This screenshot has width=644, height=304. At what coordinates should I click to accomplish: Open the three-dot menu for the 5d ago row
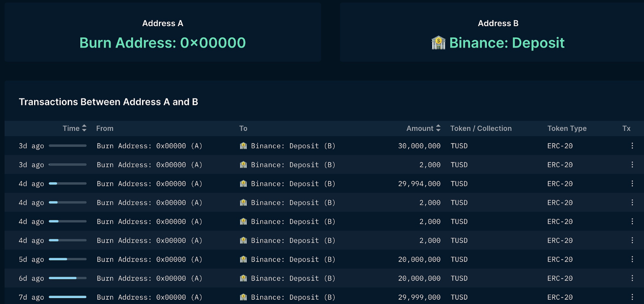(632, 259)
